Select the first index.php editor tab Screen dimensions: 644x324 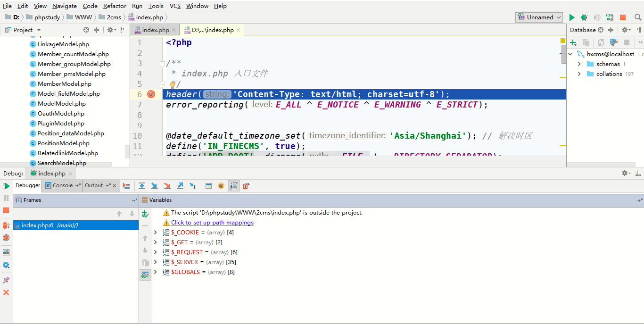tap(155, 30)
